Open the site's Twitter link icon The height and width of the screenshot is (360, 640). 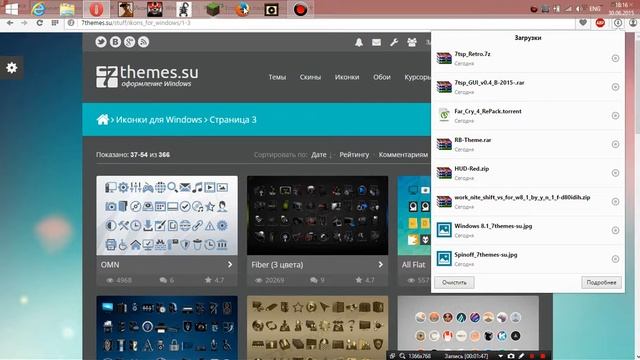pyautogui.click(x=101, y=42)
